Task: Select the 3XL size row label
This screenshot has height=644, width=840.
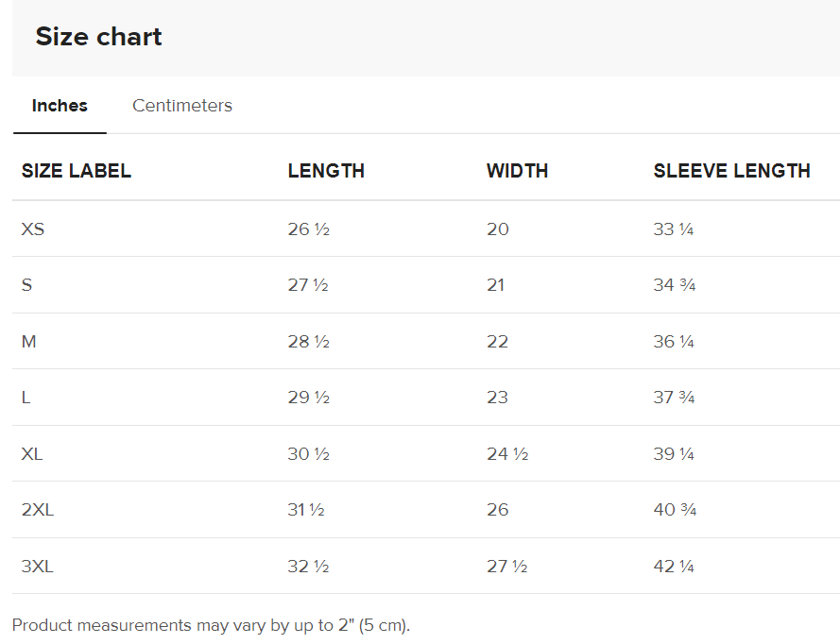Action: [x=38, y=567]
